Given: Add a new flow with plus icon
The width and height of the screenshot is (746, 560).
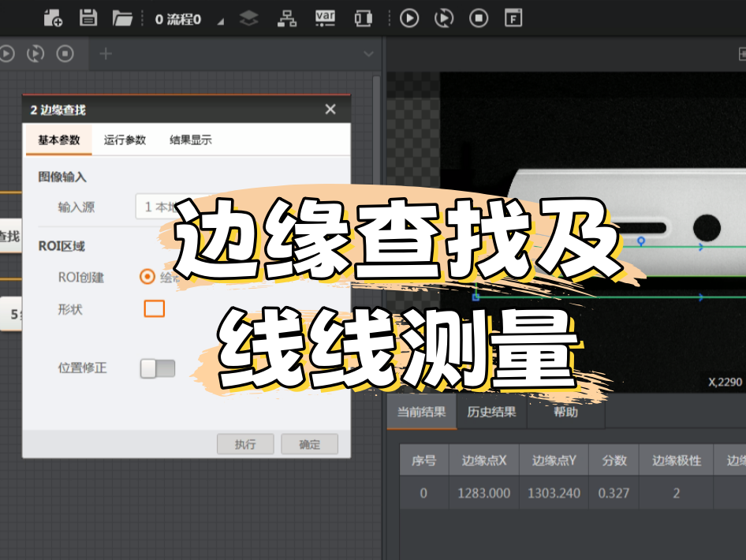Looking at the screenshot, I should point(105,54).
